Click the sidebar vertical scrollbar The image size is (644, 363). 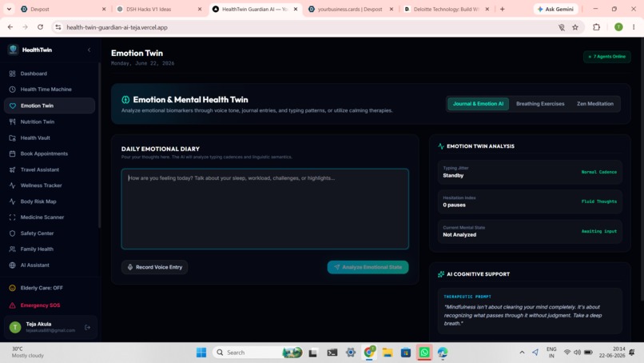click(x=99, y=145)
